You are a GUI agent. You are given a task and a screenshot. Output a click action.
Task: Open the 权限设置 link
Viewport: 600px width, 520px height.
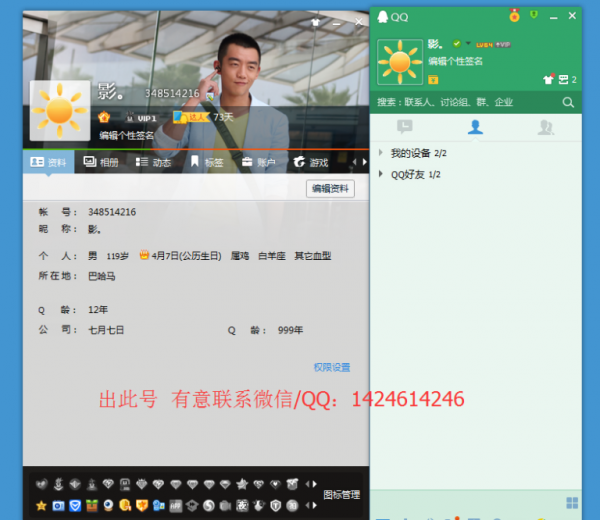coord(332,367)
